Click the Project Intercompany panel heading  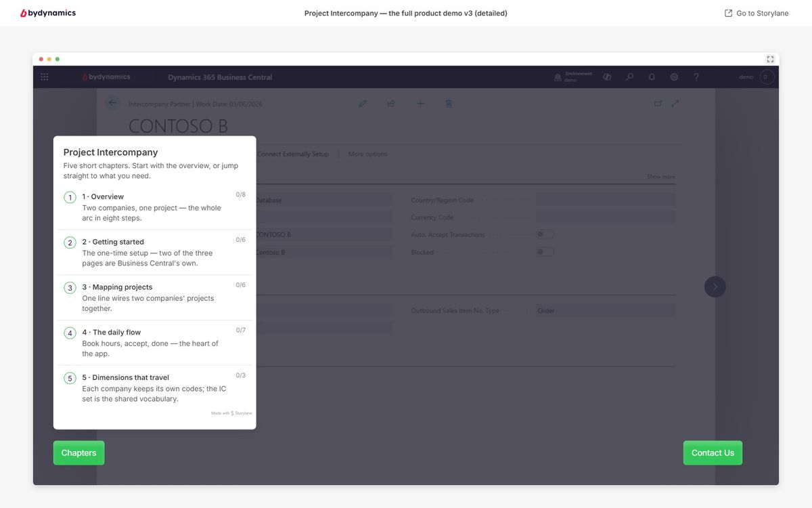(x=110, y=152)
